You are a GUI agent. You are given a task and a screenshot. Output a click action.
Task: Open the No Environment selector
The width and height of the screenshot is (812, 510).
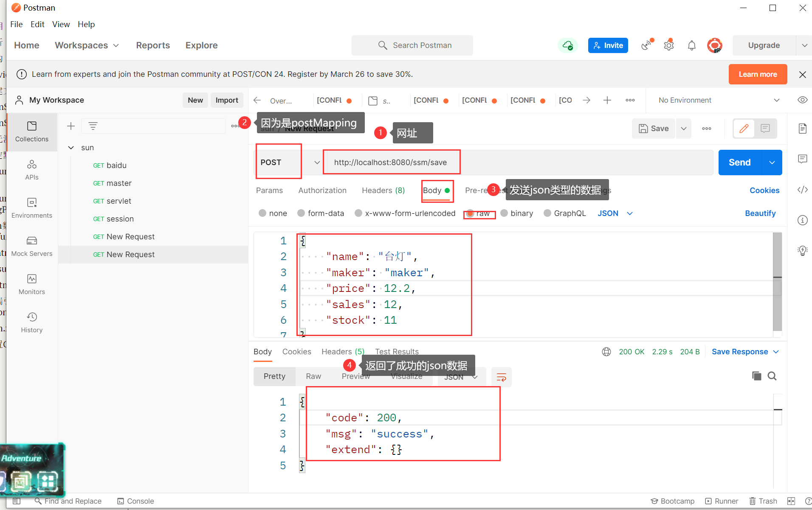(x=719, y=100)
